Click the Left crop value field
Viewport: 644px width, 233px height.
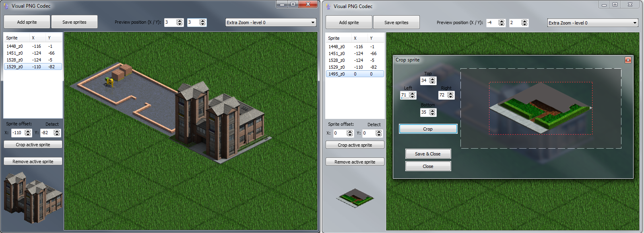405,95
